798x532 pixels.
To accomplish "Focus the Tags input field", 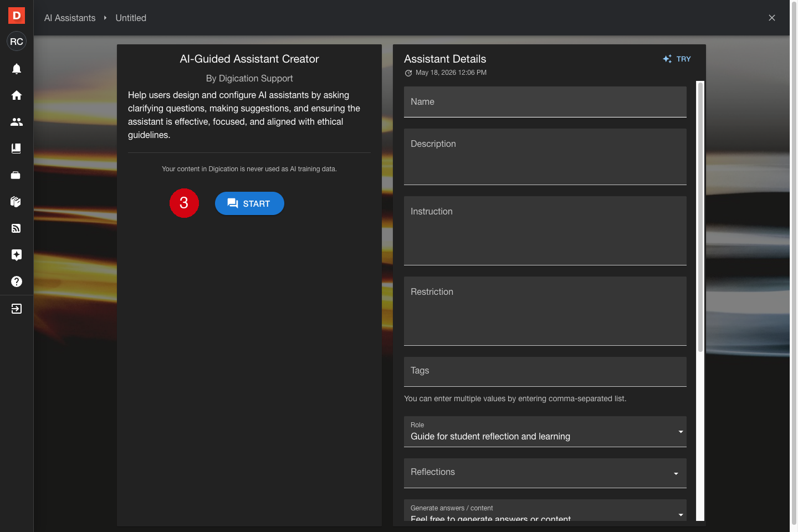I will (x=545, y=371).
